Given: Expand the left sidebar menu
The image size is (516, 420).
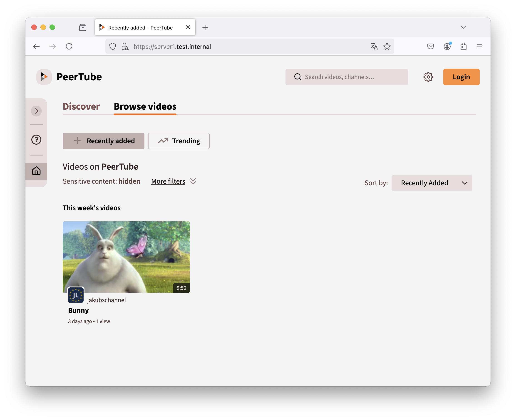Looking at the screenshot, I should tap(36, 111).
